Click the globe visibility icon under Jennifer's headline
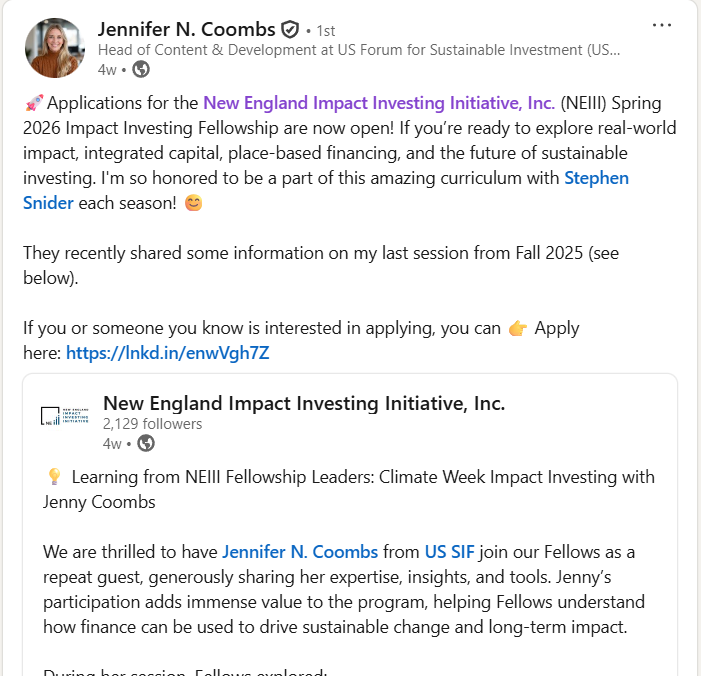 point(141,69)
